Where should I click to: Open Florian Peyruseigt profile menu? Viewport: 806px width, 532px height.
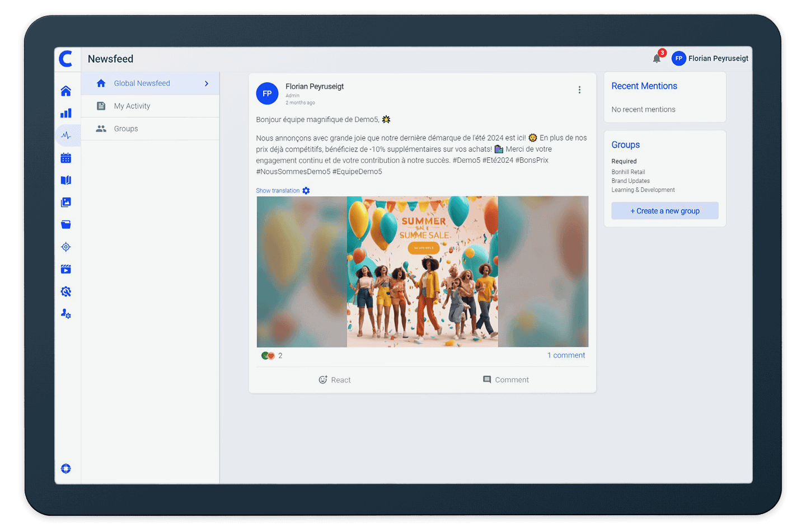710,59
